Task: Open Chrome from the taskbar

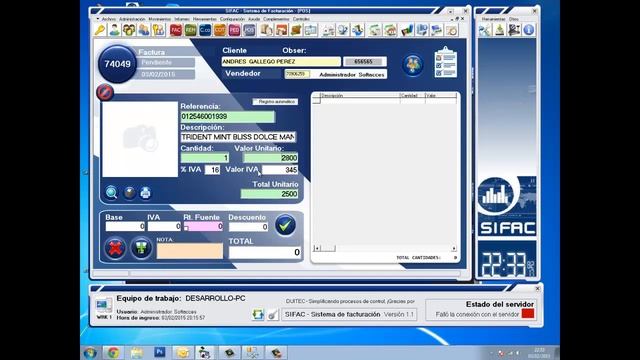Action: pyautogui.click(x=113, y=353)
